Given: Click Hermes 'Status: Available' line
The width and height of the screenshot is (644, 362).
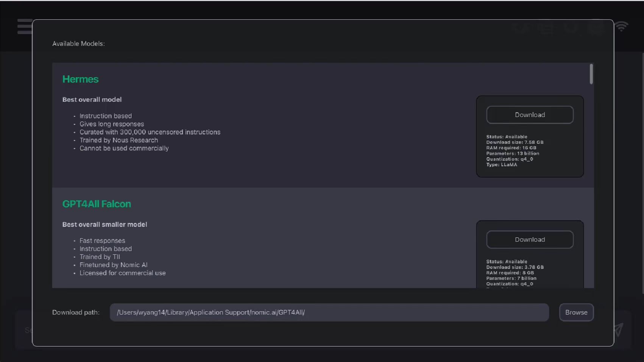Looking at the screenshot, I should (507, 137).
